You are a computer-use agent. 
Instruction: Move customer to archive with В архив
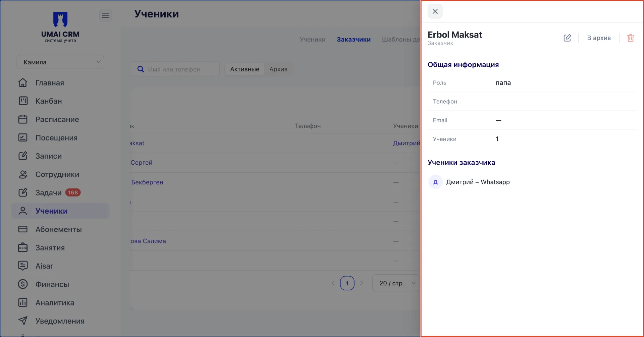coord(599,38)
